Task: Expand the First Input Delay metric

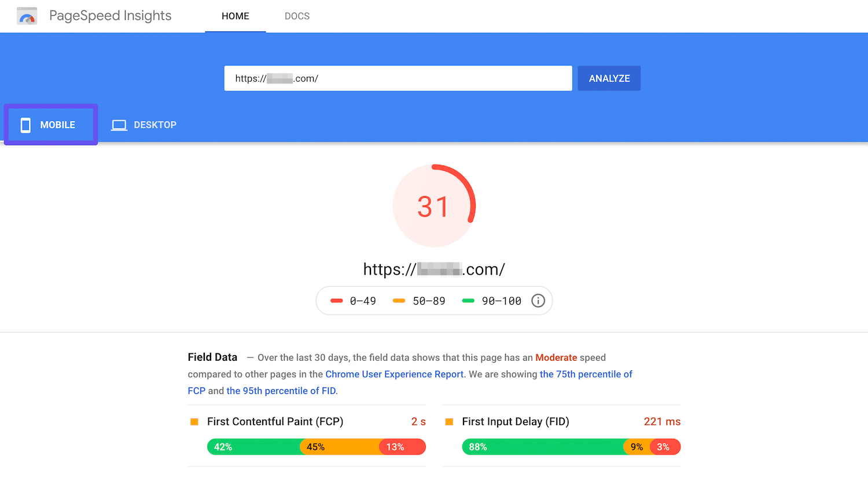Action: pos(515,421)
